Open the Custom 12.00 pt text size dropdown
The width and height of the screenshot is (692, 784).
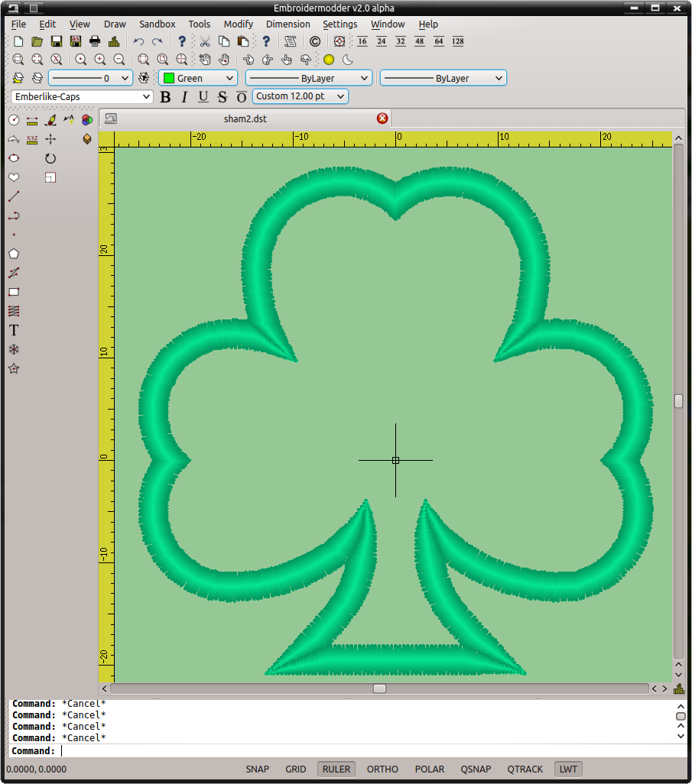[299, 96]
